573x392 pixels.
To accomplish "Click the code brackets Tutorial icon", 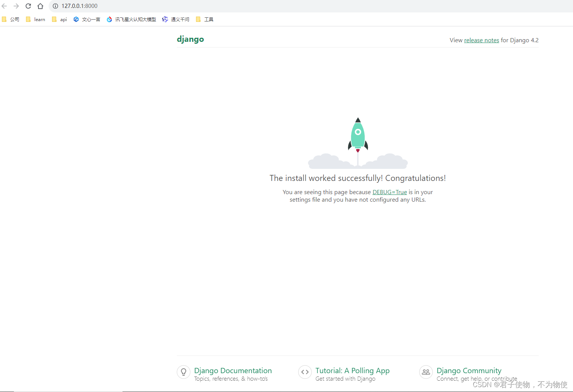I will [x=305, y=372].
